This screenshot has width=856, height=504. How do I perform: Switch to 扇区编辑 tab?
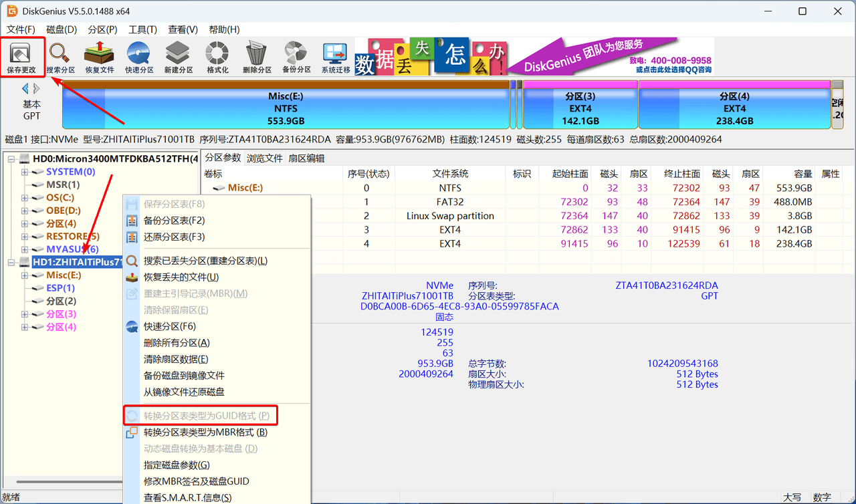306,158
